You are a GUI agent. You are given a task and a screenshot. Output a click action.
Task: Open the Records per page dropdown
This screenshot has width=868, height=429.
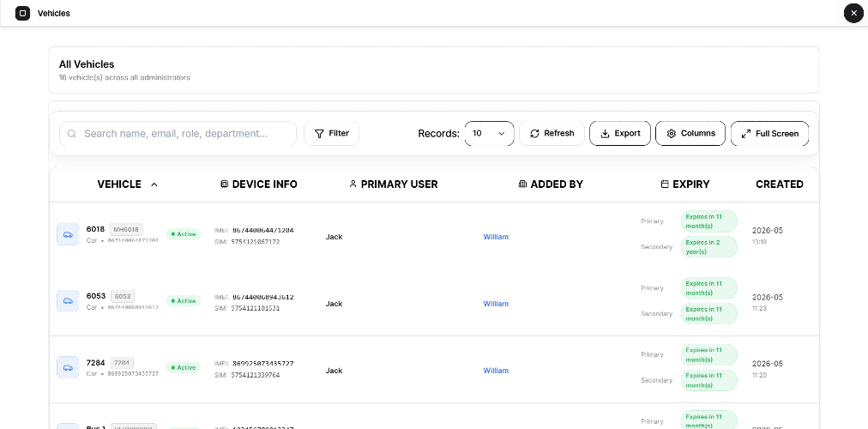pos(490,133)
